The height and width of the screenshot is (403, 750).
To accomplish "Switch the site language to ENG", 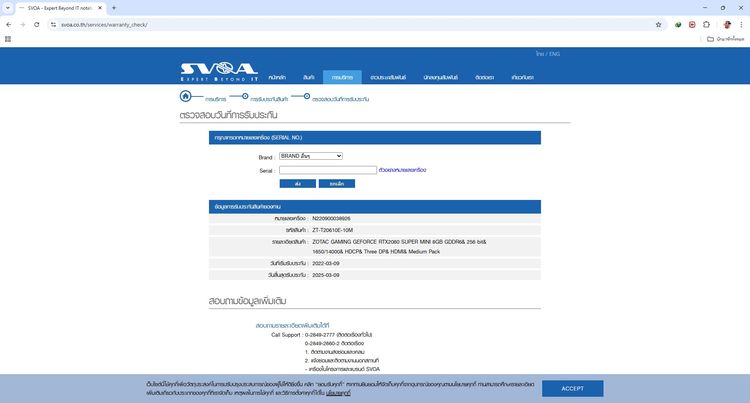I will click(554, 53).
